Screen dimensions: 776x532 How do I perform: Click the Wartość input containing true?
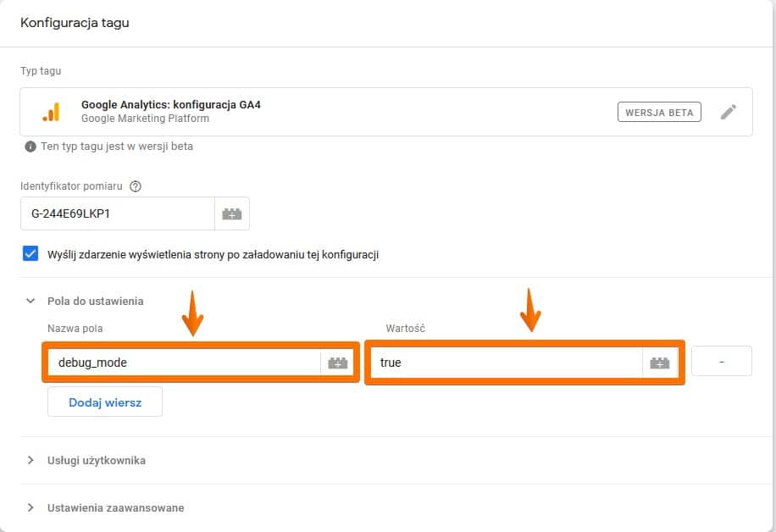tap(506, 363)
